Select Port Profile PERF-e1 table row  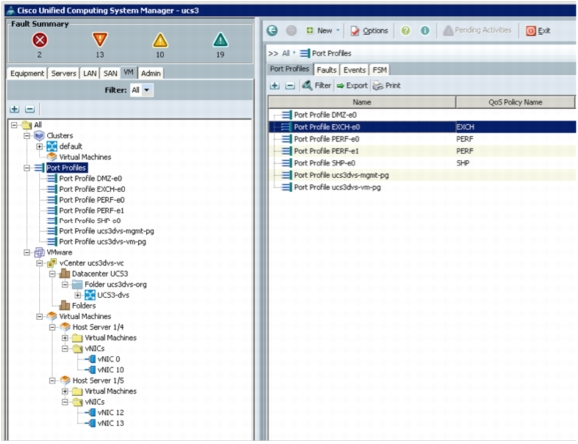pyautogui.click(x=422, y=151)
